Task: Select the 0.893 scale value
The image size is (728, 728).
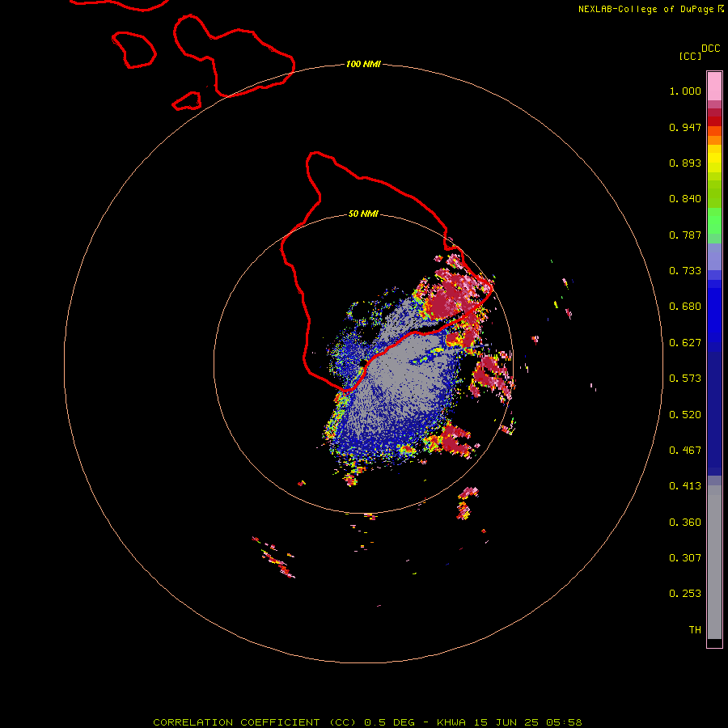Action: [x=685, y=163]
